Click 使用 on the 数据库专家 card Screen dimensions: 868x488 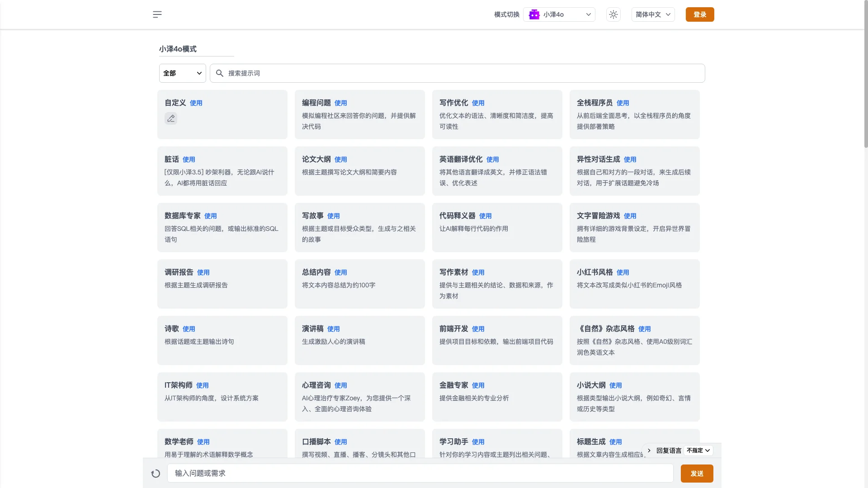coord(210,216)
